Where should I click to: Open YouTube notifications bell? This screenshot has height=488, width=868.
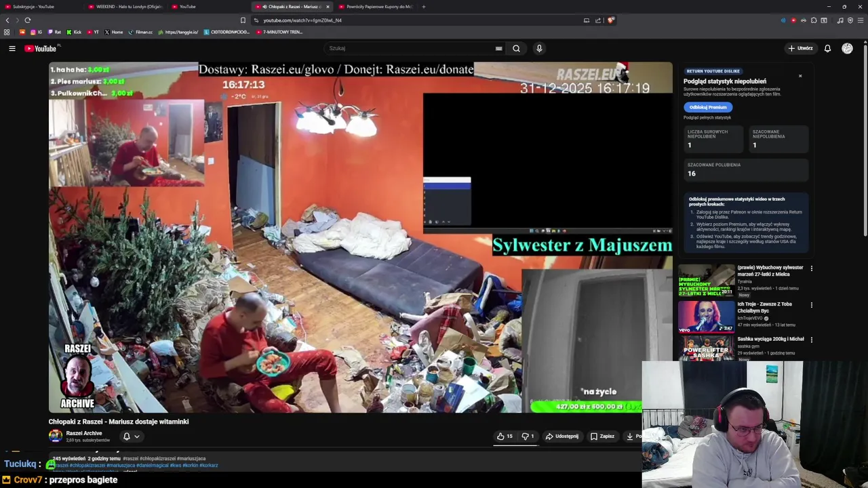(x=827, y=48)
